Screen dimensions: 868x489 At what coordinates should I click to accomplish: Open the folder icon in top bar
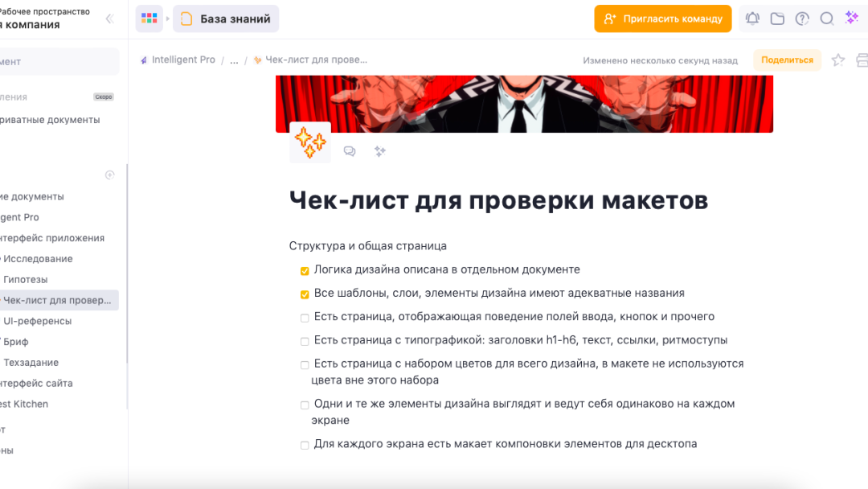[x=777, y=18]
